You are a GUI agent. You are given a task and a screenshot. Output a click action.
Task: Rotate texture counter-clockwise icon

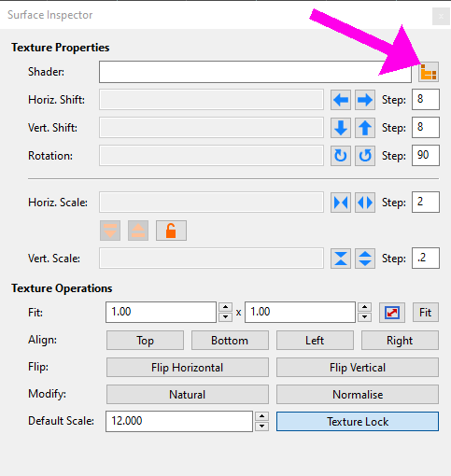click(x=365, y=156)
